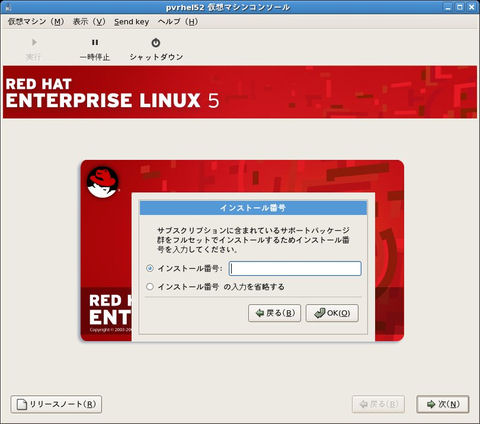
Task: Maximize the virtual machine console window
Action: (x=460, y=7)
